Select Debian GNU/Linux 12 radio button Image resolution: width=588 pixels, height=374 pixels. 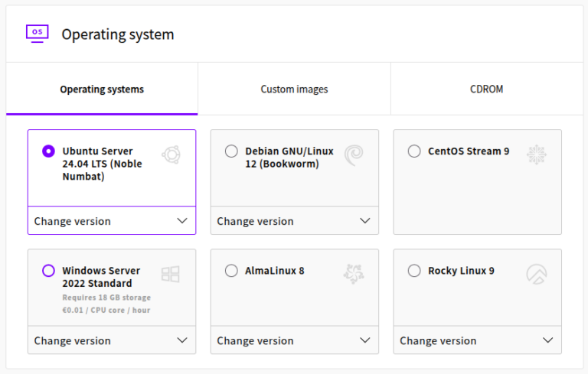coord(231,151)
